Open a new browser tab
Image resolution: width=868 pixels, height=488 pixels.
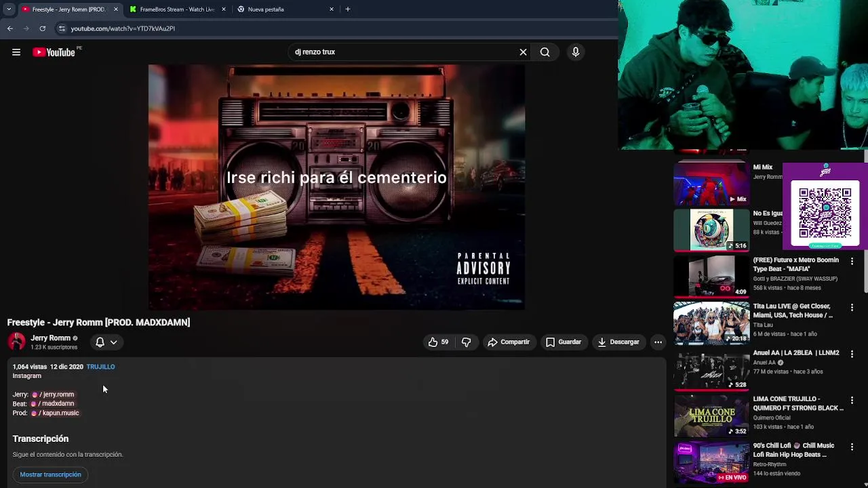click(x=348, y=9)
